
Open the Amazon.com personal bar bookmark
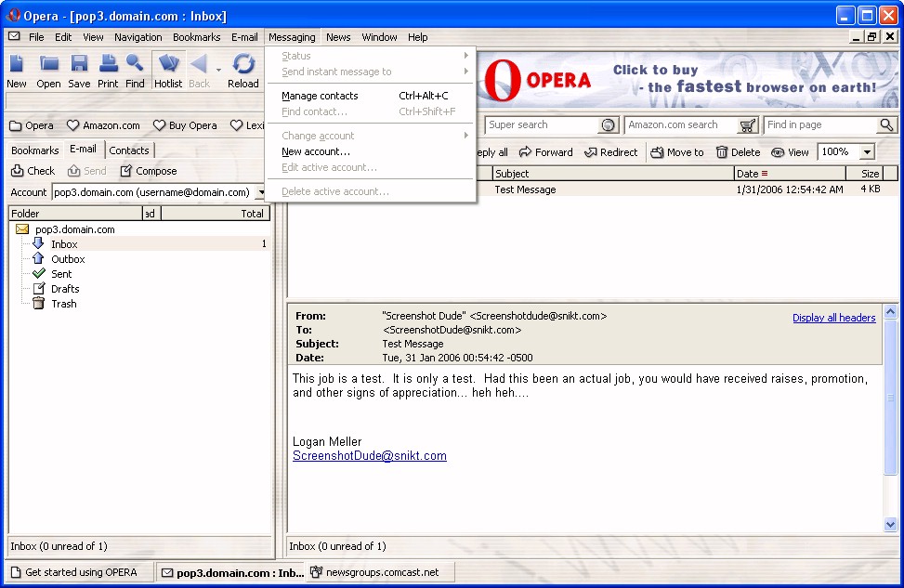click(103, 125)
